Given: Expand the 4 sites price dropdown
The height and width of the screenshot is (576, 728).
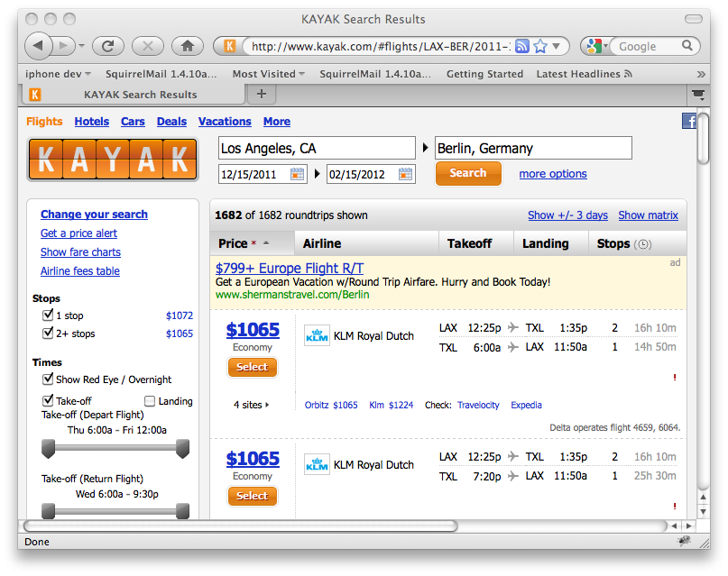Looking at the screenshot, I should [x=253, y=406].
